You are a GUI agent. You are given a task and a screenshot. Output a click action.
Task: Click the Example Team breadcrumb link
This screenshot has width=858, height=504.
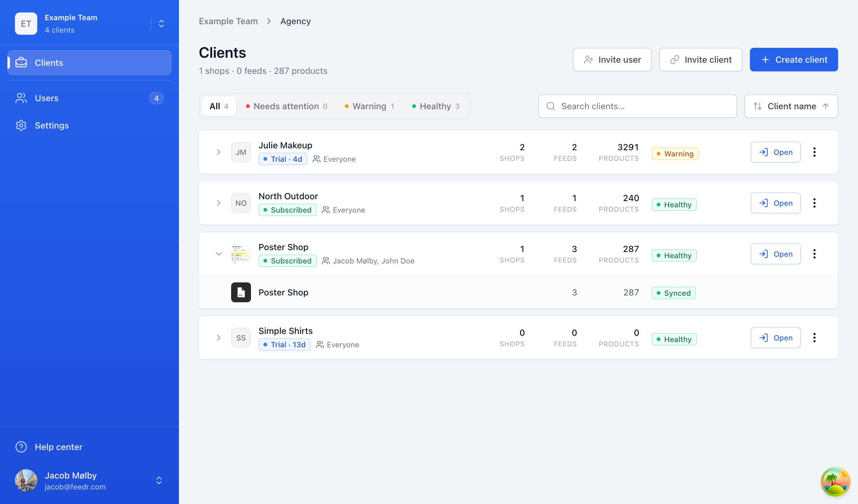pyautogui.click(x=228, y=21)
